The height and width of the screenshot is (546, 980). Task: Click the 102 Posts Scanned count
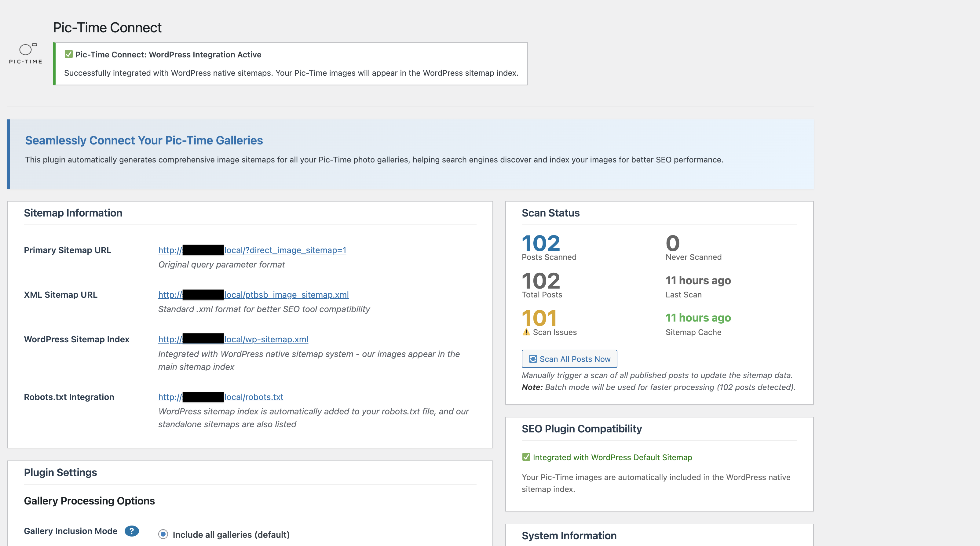(541, 243)
